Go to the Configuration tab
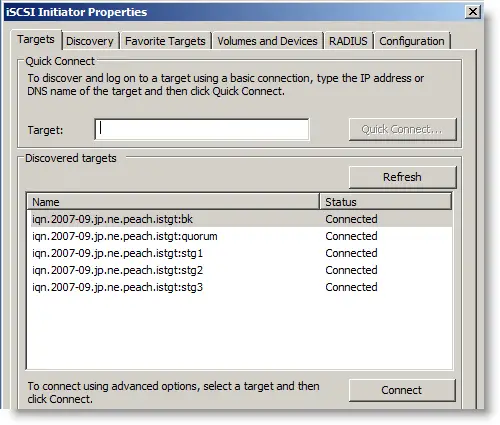 (412, 41)
